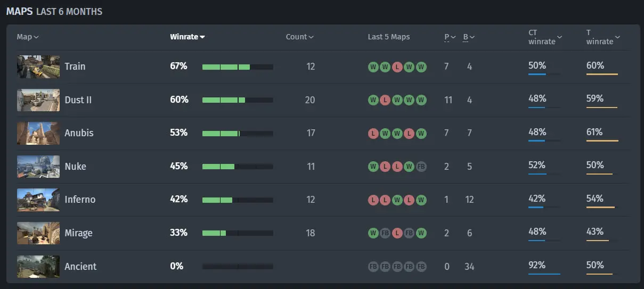The width and height of the screenshot is (644, 289).
Task: Click the red L badge in Train row
Action: tap(397, 67)
